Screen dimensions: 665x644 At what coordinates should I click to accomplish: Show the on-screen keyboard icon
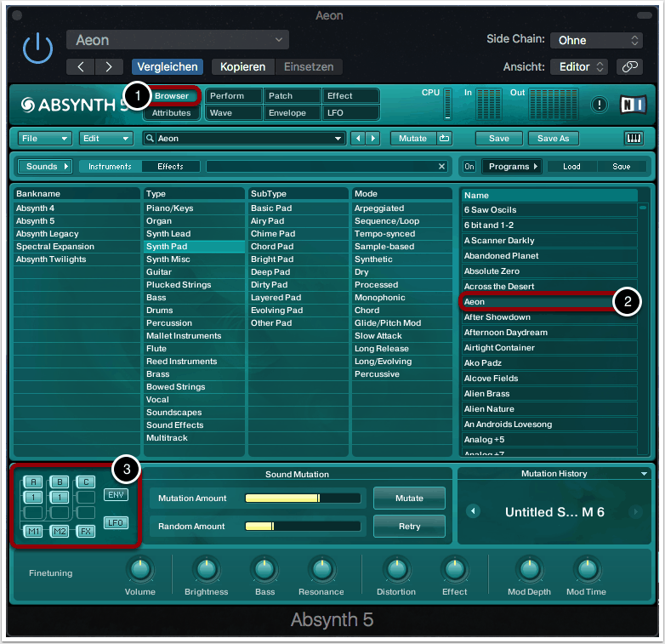pyautogui.click(x=634, y=139)
